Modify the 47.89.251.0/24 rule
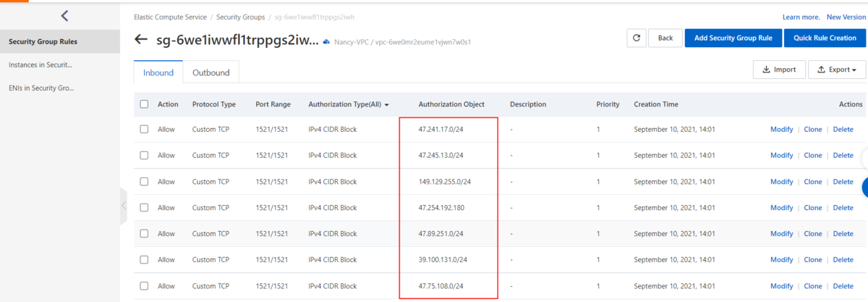The width and height of the screenshot is (868, 302). click(782, 233)
